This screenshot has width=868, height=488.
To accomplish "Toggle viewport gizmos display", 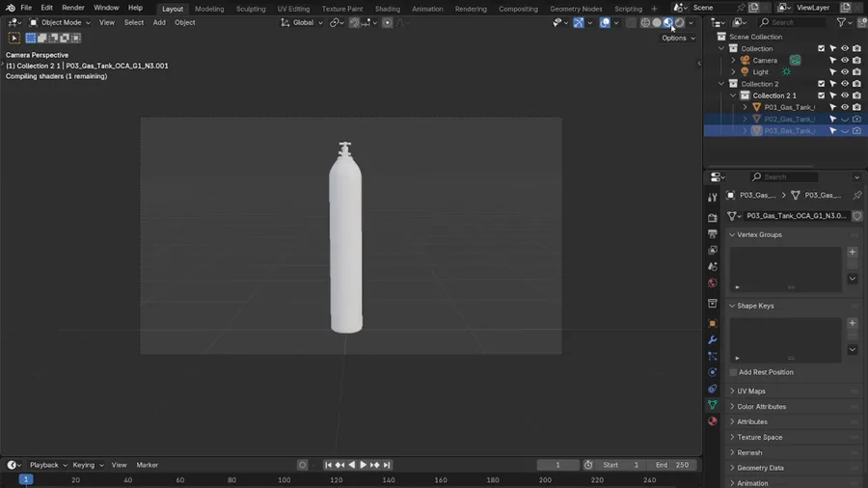I will point(578,23).
